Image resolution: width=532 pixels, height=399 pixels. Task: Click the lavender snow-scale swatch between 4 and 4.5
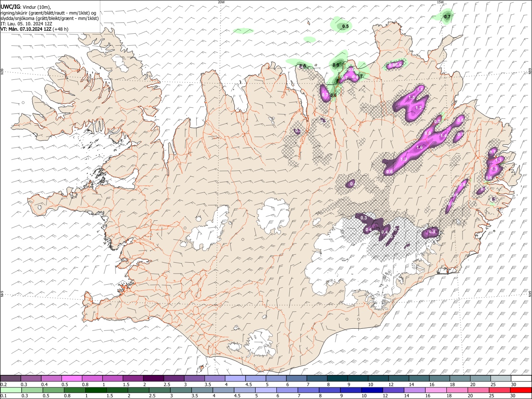[234, 378]
